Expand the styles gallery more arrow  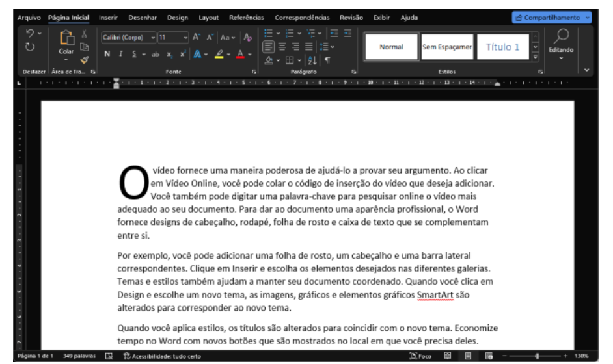click(535, 57)
